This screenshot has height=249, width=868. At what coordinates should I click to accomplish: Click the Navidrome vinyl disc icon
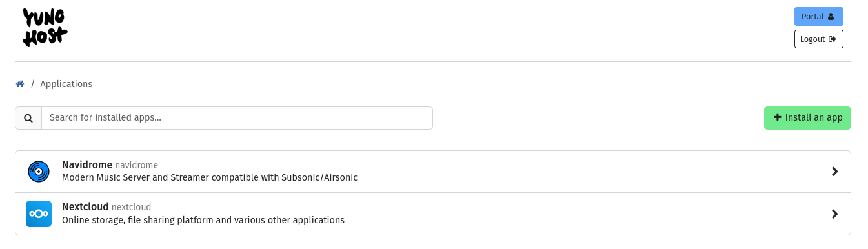(39, 172)
